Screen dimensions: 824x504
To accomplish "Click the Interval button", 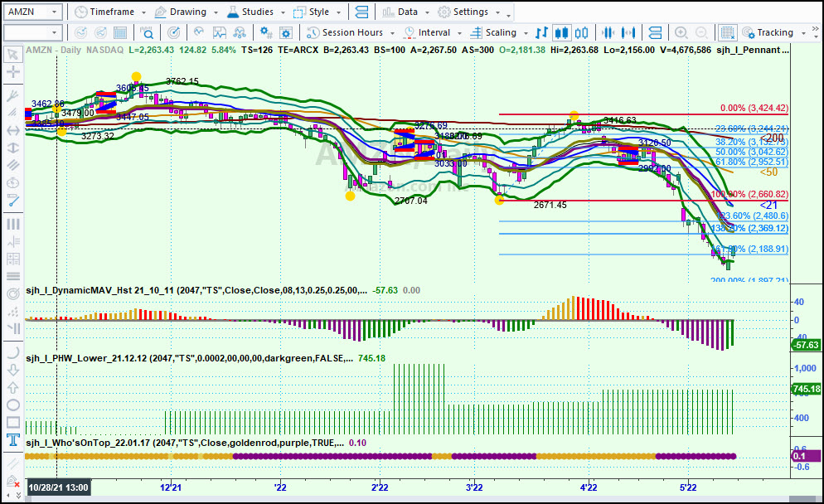I will point(427,32).
